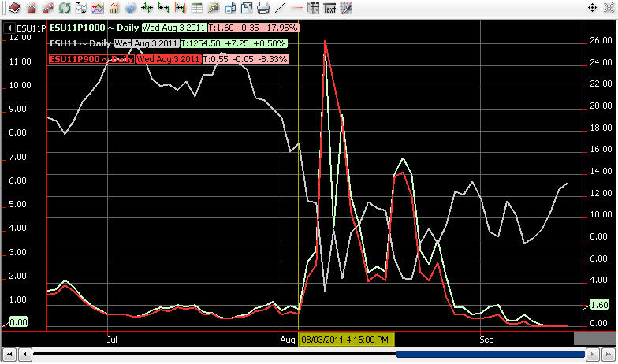
Task: Click the 26.00 right axis value
Action: (601, 41)
